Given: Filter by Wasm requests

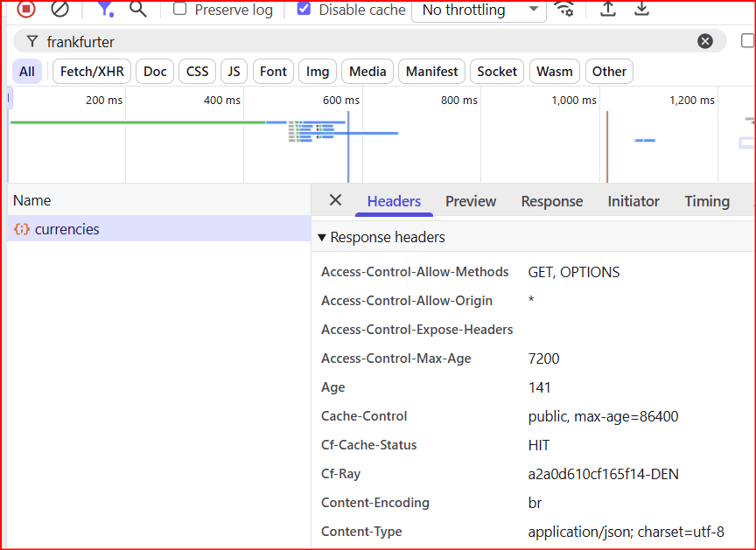Looking at the screenshot, I should coord(555,72).
